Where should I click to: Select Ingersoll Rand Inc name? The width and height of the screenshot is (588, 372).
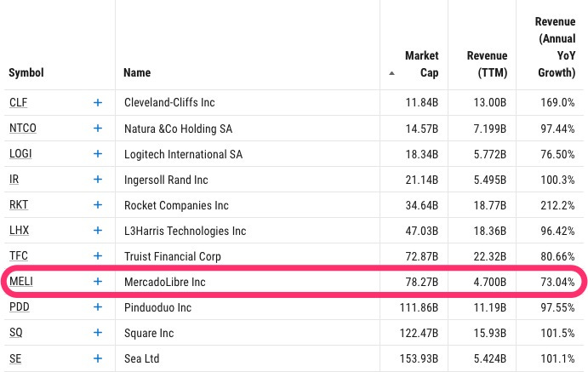tap(166, 180)
